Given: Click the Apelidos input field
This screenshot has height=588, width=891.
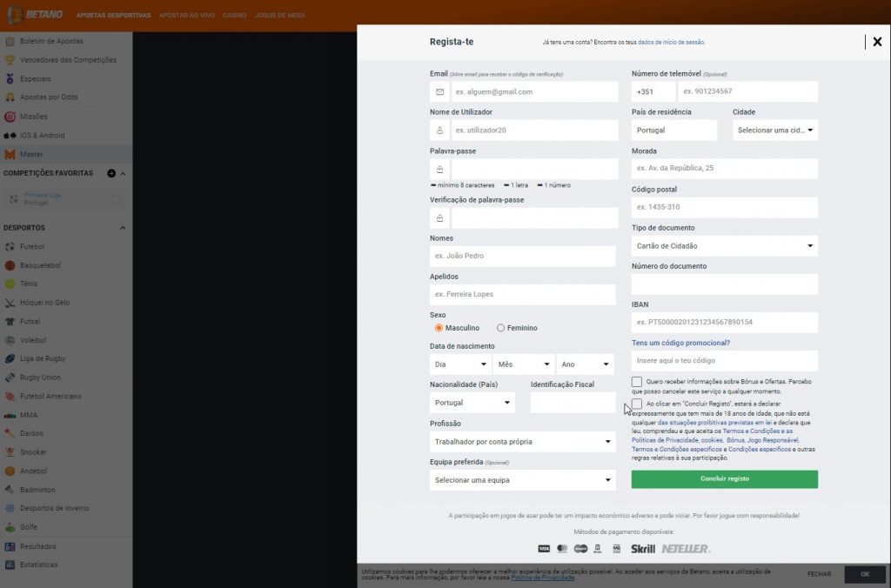Looking at the screenshot, I should click(522, 294).
